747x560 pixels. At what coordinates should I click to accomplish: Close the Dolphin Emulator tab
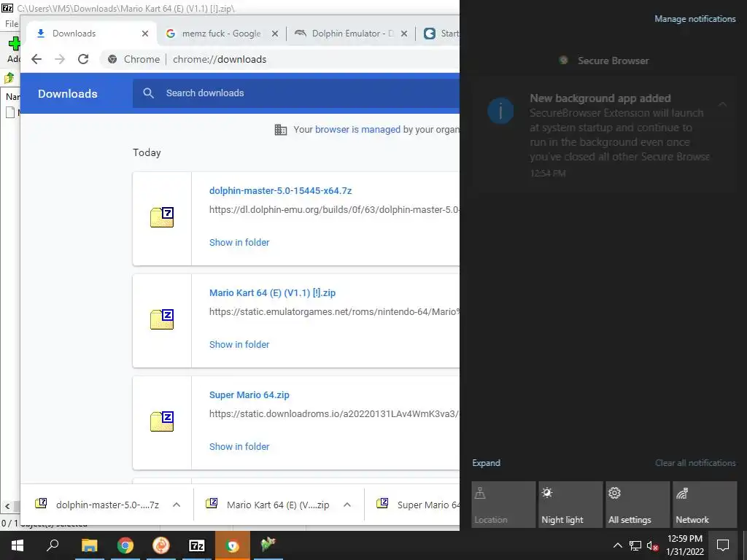pos(404,34)
